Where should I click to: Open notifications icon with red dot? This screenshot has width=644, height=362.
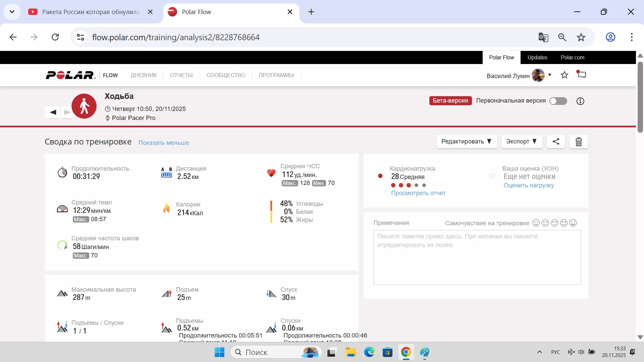click(x=582, y=74)
